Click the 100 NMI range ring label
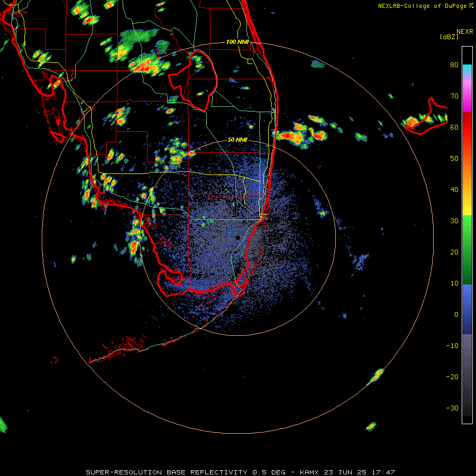This screenshot has height=476, width=476. [x=237, y=42]
